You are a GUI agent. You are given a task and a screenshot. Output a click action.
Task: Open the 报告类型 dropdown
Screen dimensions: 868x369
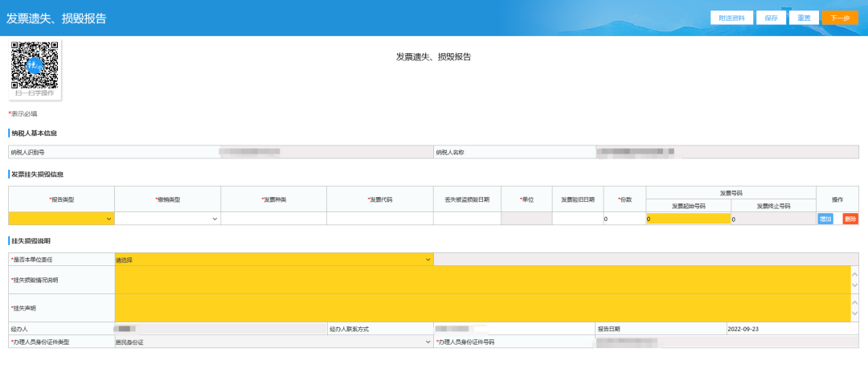[x=61, y=219]
